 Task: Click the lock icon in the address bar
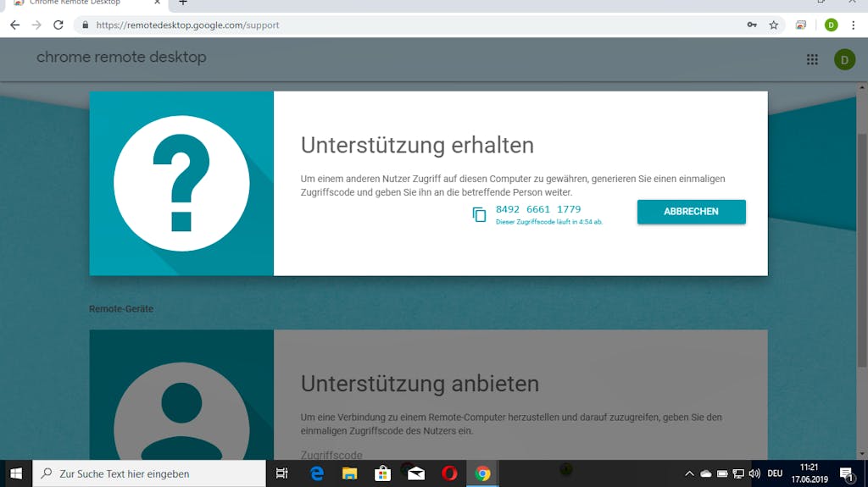86,25
